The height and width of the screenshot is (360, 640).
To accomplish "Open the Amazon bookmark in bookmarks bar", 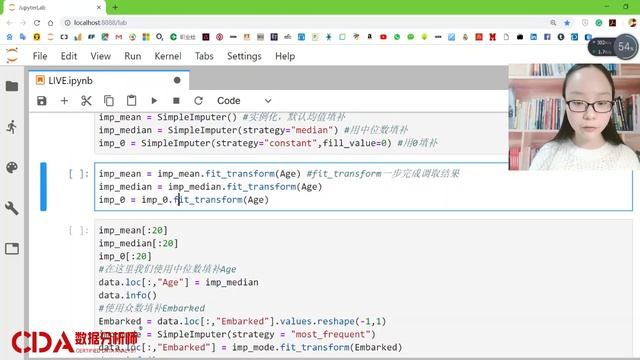I will 369,37.
